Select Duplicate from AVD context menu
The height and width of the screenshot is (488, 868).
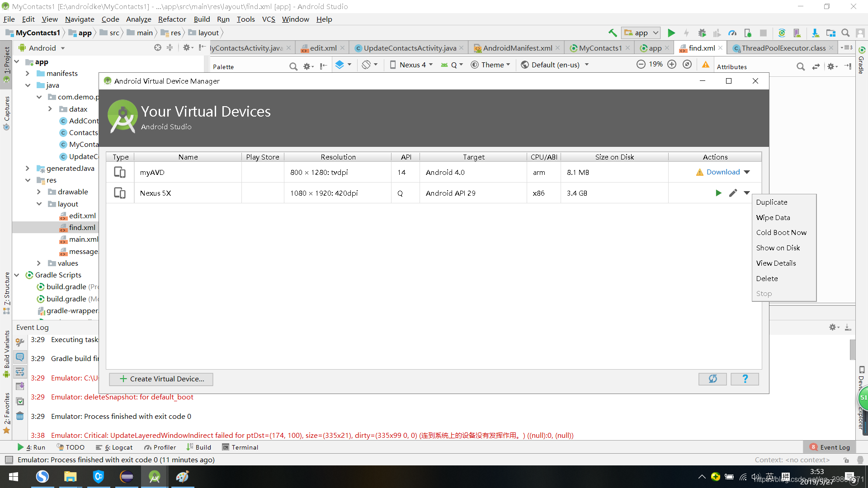coord(783,202)
